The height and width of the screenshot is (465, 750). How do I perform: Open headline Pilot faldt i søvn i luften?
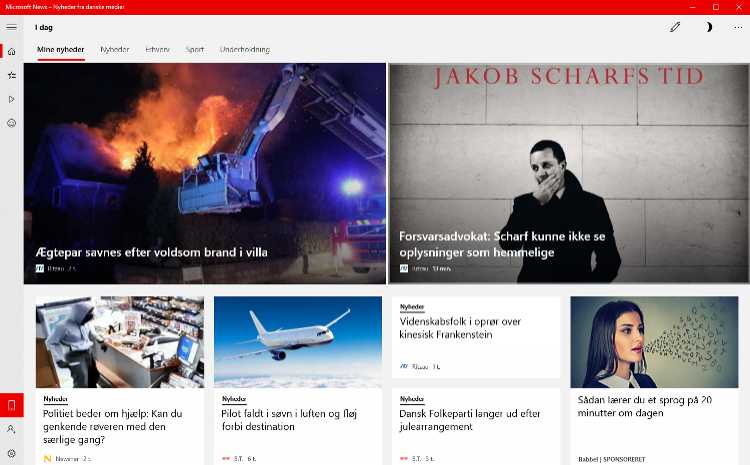click(x=289, y=420)
